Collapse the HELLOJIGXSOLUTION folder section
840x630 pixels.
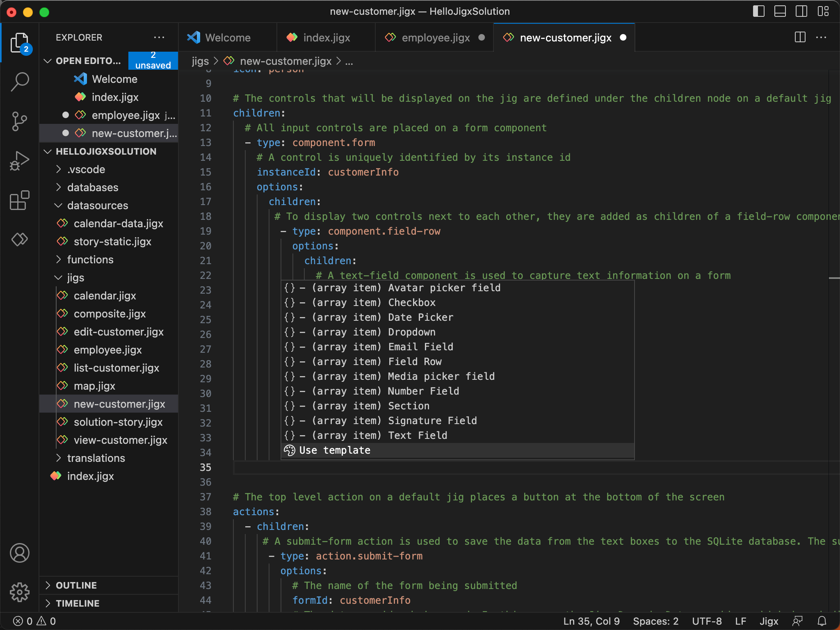click(x=109, y=151)
